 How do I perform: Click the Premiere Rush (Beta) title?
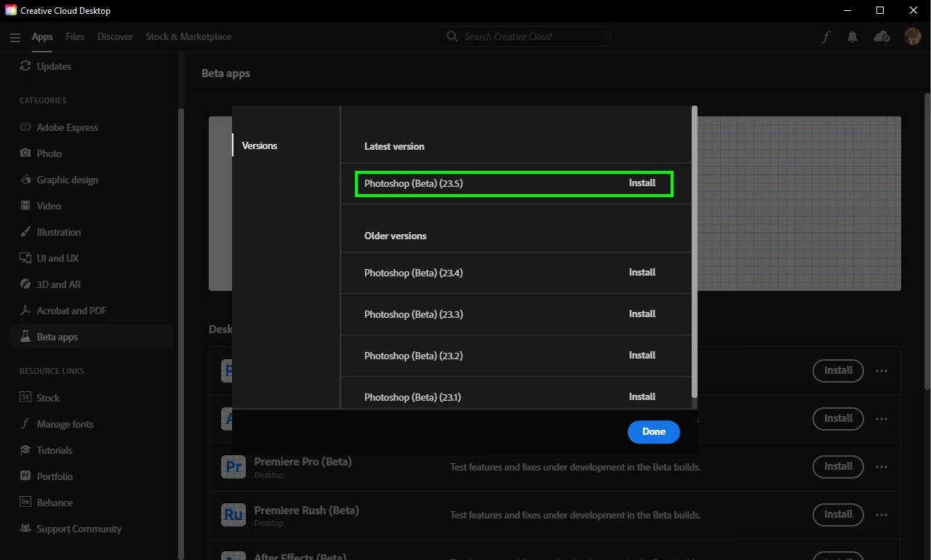(306, 510)
